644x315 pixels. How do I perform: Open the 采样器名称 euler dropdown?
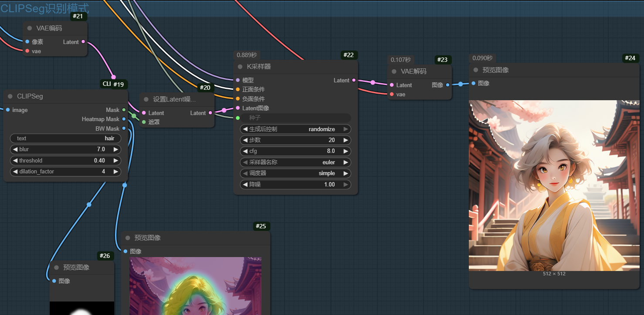pyautogui.click(x=295, y=162)
